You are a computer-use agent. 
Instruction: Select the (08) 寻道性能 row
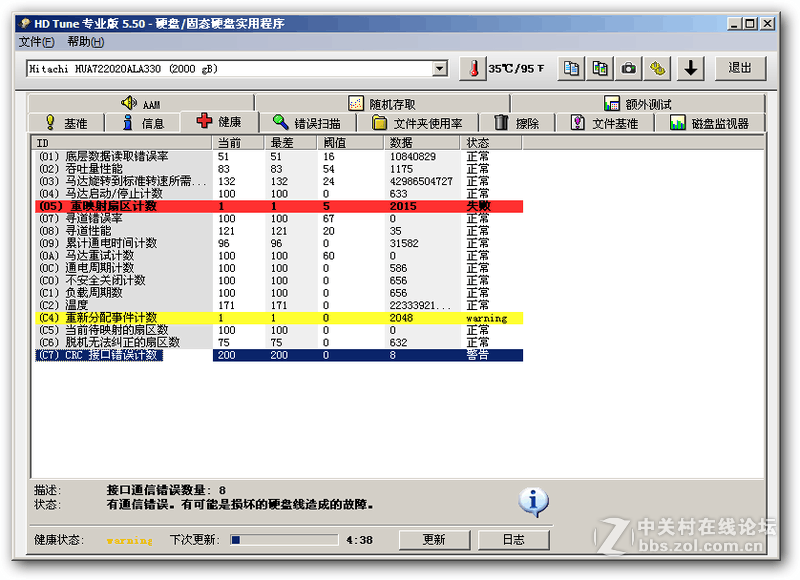[279, 231]
